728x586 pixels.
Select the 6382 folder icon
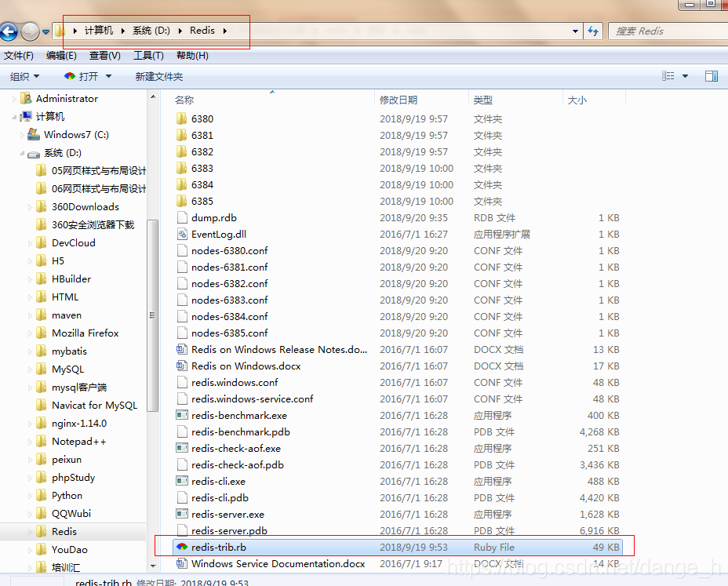click(182, 151)
